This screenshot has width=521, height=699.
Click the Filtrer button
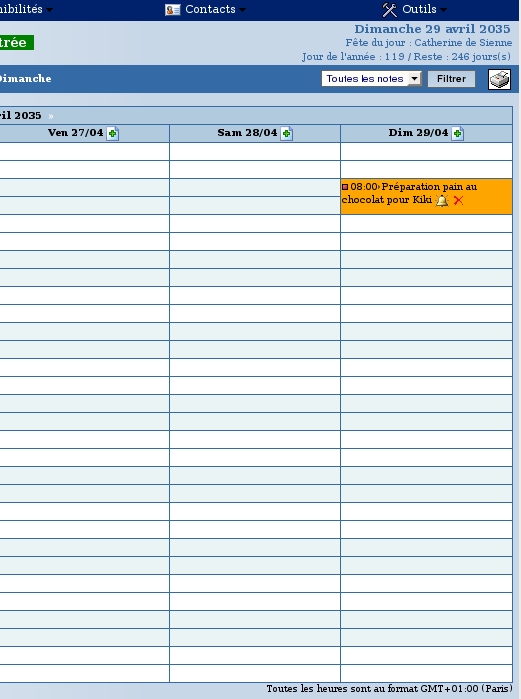tap(451, 79)
